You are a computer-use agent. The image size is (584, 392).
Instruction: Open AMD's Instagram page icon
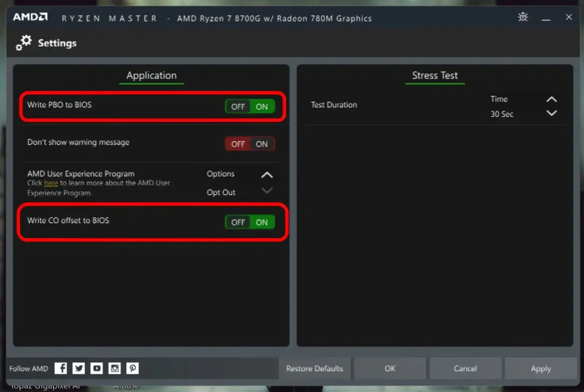[115, 368]
